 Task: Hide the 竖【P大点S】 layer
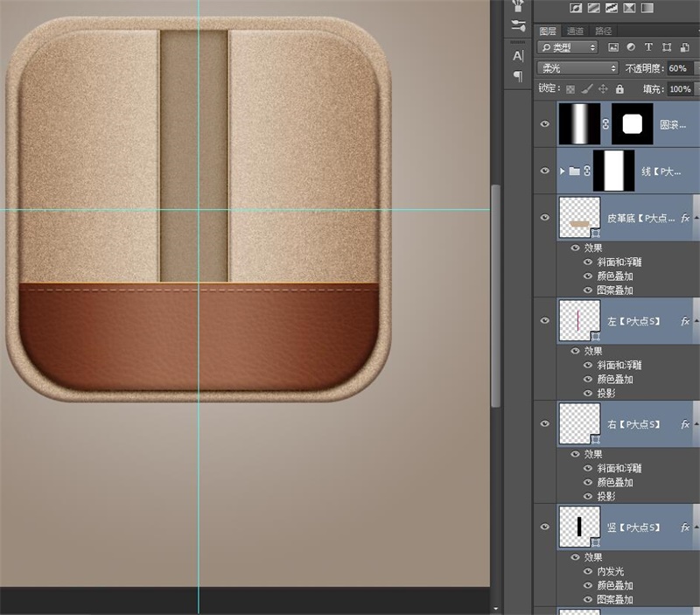544,527
